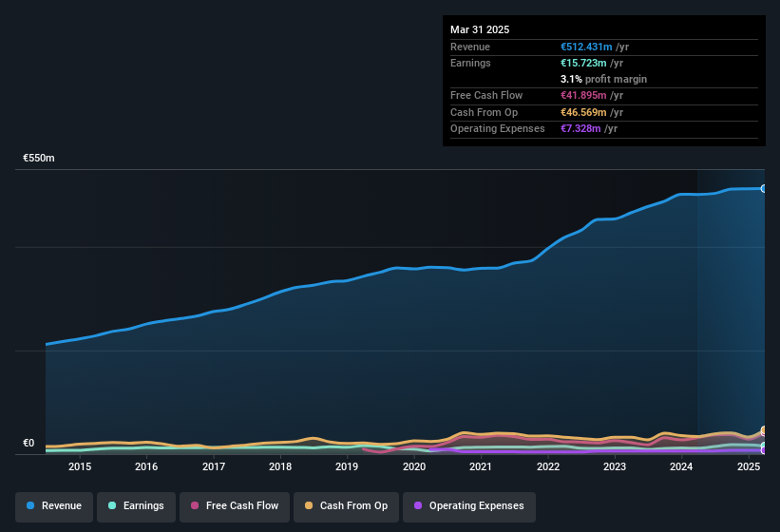
Task: Click the 2020 x-axis label
Action: click(414, 466)
